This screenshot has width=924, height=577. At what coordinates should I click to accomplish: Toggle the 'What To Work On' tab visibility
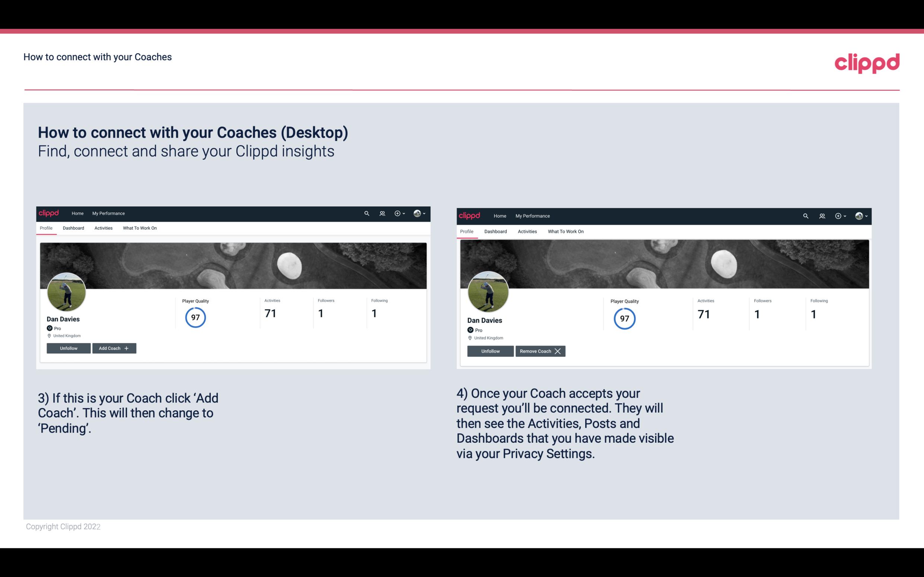tap(139, 228)
